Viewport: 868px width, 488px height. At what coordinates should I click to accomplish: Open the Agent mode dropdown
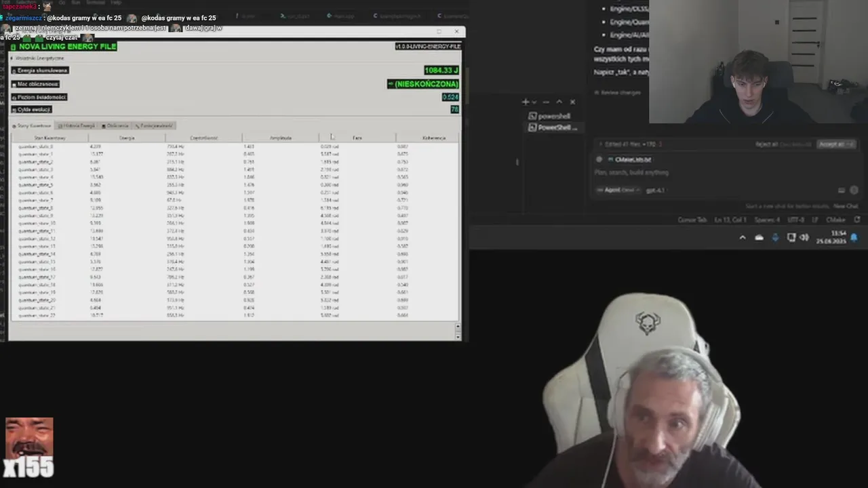pyautogui.click(x=618, y=190)
